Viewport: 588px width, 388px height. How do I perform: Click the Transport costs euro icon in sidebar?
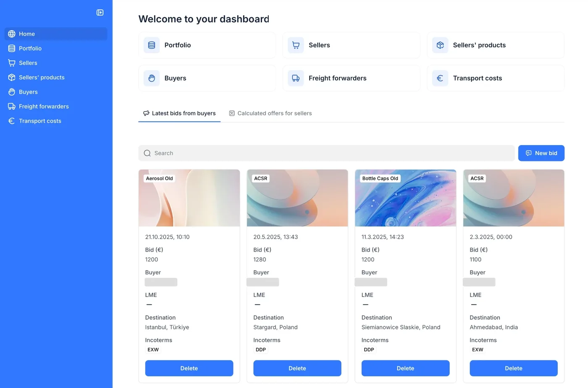[12, 121]
